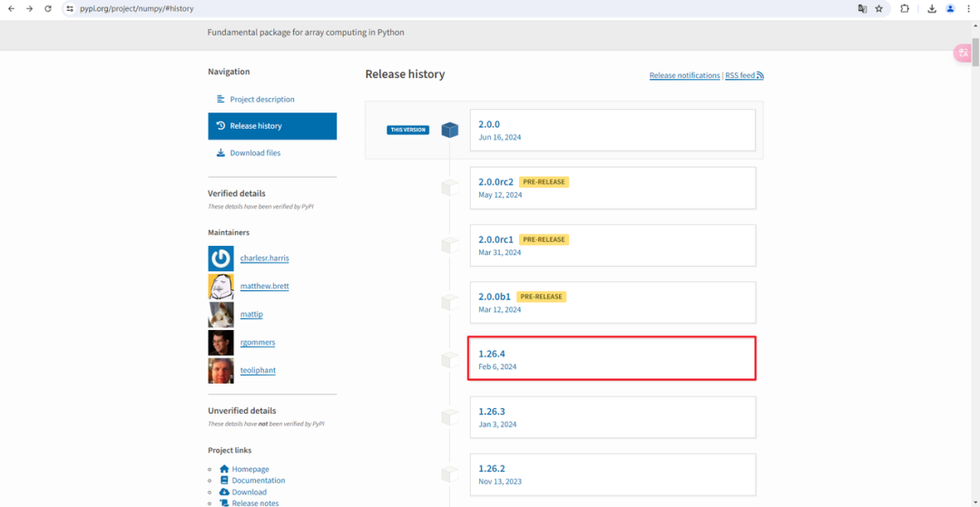
Task: Open maintainer teoliphant profile link
Action: 258,370
